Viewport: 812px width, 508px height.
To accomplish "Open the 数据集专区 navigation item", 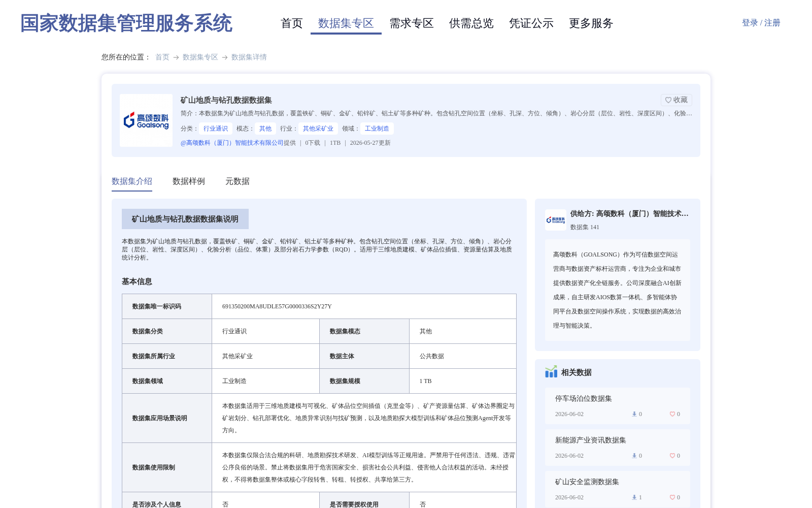I will 346,23.
